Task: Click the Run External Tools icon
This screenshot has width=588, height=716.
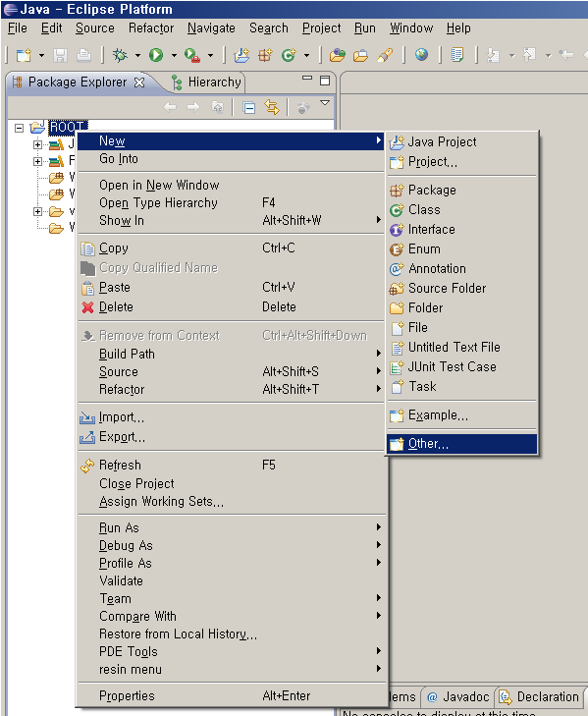Action: (x=192, y=55)
